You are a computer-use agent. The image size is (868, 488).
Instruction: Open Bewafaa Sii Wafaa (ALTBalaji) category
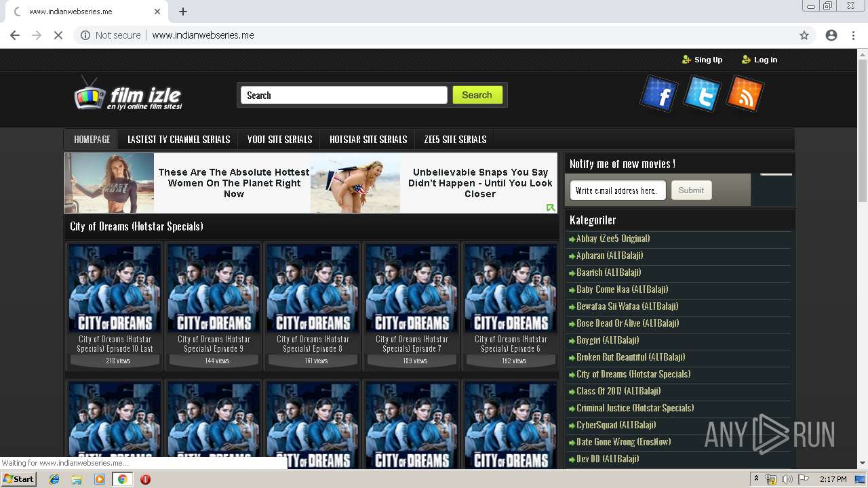pos(627,306)
